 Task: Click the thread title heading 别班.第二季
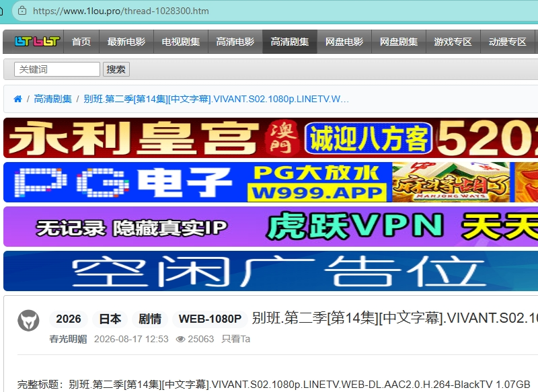[x=395, y=318]
